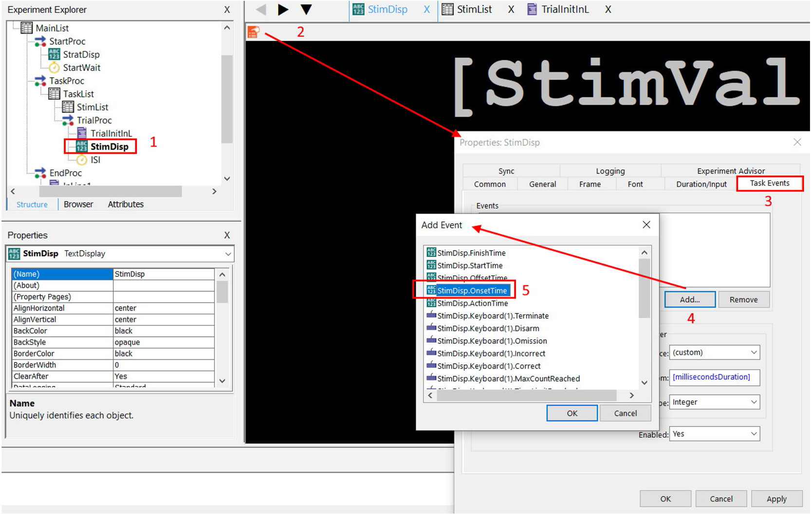
Task: Open the StimDisp object selector dropdown
Action: click(x=227, y=254)
